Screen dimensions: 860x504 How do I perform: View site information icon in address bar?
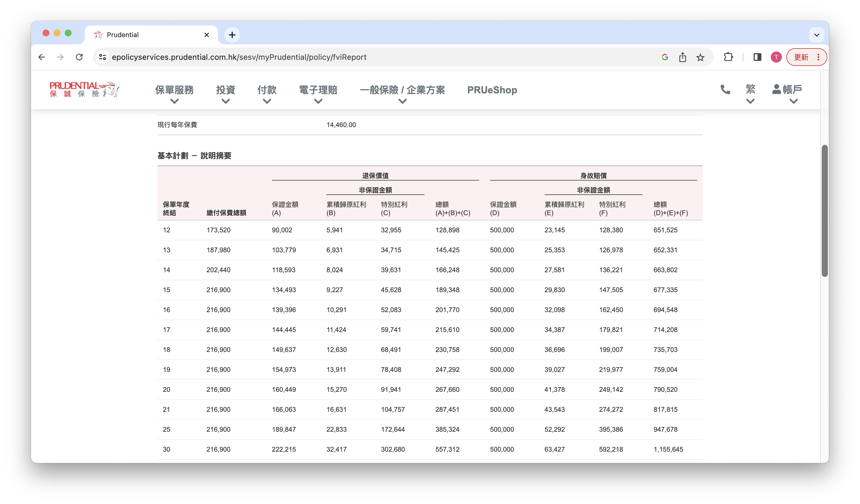(x=103, y=57)
